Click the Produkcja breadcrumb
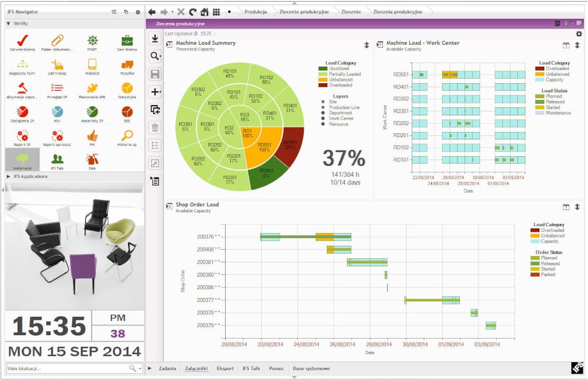 256,11
